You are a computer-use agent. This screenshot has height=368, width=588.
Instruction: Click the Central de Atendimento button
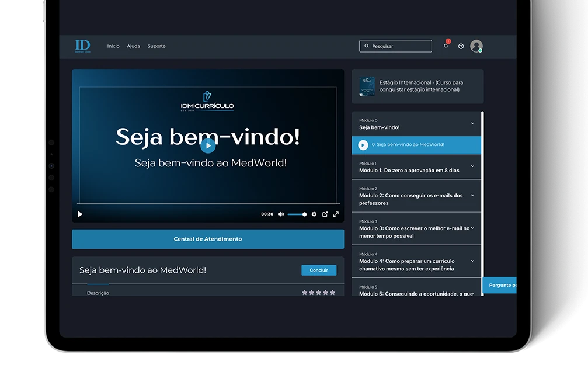click(208, 239)
